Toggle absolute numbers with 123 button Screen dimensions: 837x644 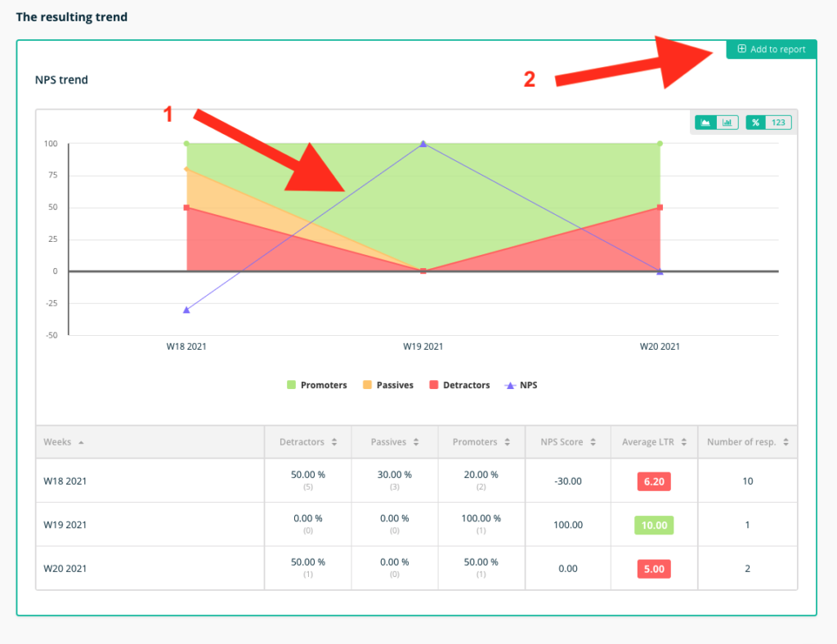click(778, 123)
